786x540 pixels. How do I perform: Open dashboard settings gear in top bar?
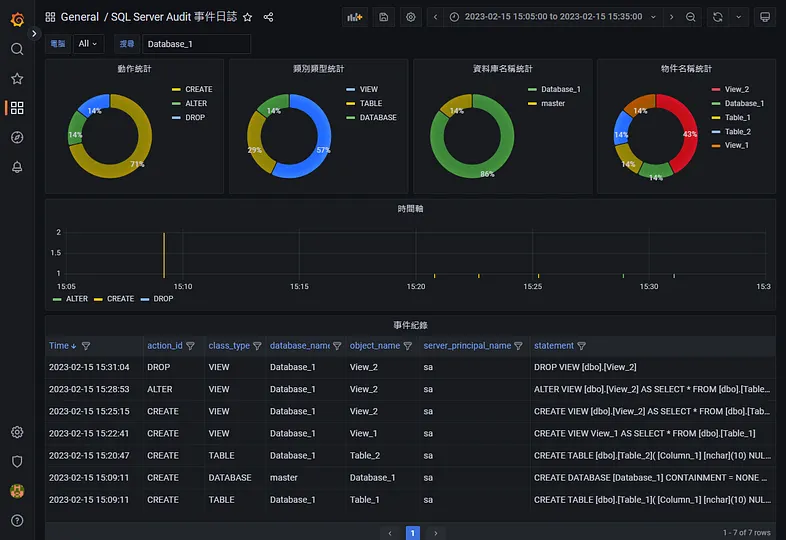coord(411,17)
